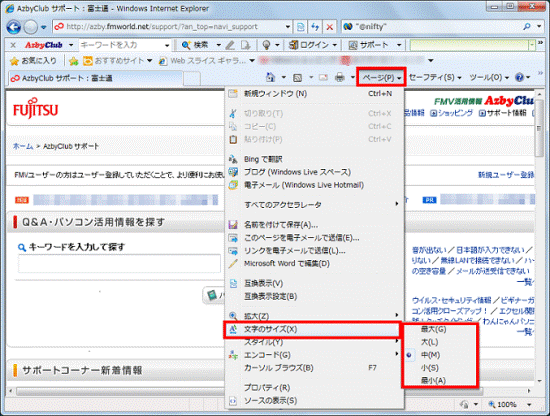
Task: Expand the 拡大(Z) submenu
Action: 314,316
